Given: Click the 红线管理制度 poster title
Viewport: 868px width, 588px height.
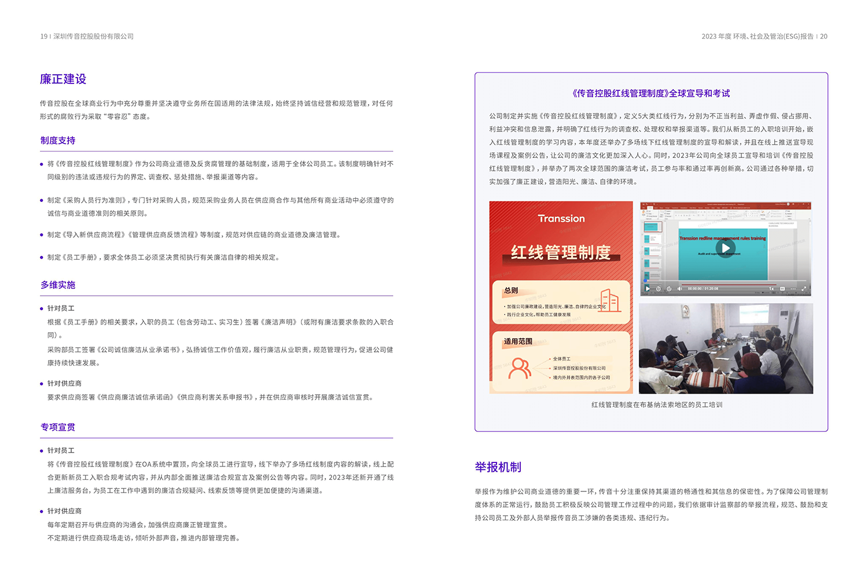Looking at the screenshot, I should (x=560, y=253).
